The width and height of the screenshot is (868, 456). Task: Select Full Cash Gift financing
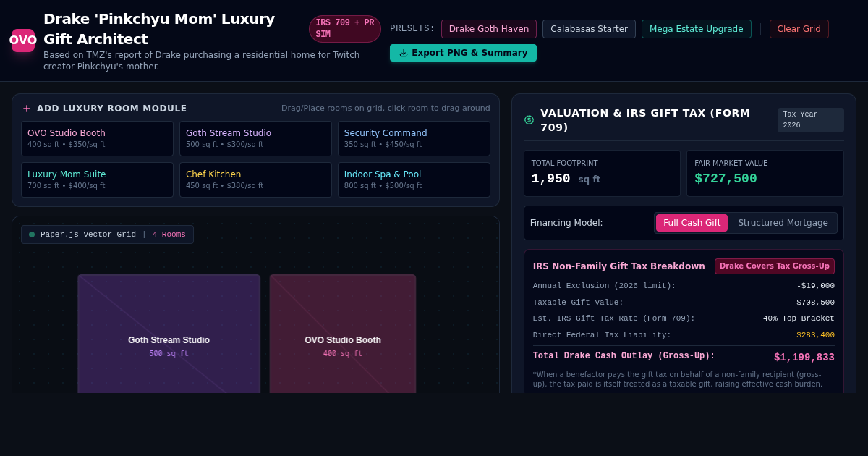click(692, 223)
